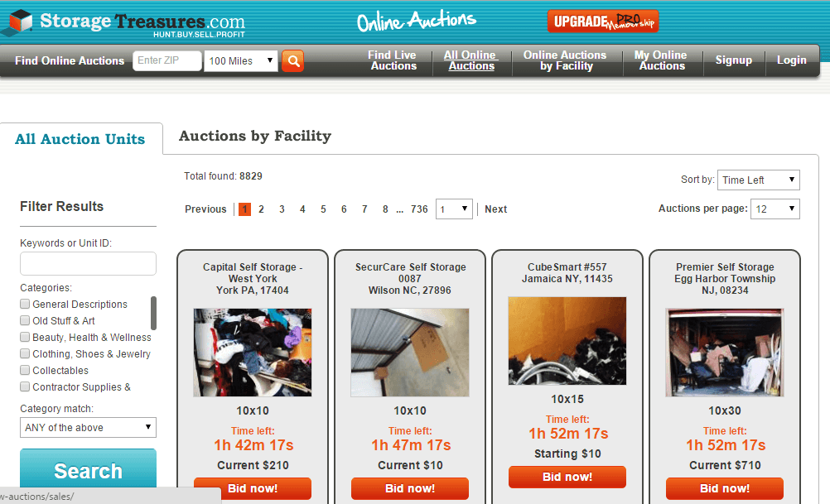Open the Premier Self Storage unit photo
Image resolution: width=830 pixels, height=504 pixels.
(x=725, y=353)
